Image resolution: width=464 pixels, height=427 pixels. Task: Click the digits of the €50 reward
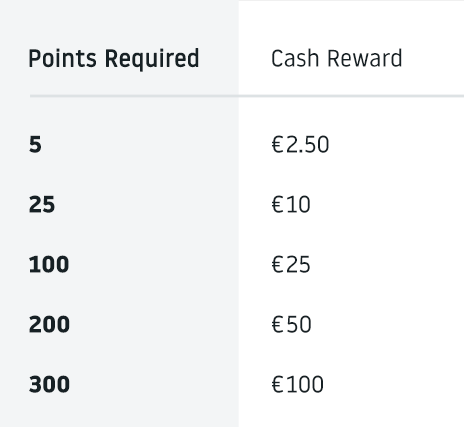299,325
